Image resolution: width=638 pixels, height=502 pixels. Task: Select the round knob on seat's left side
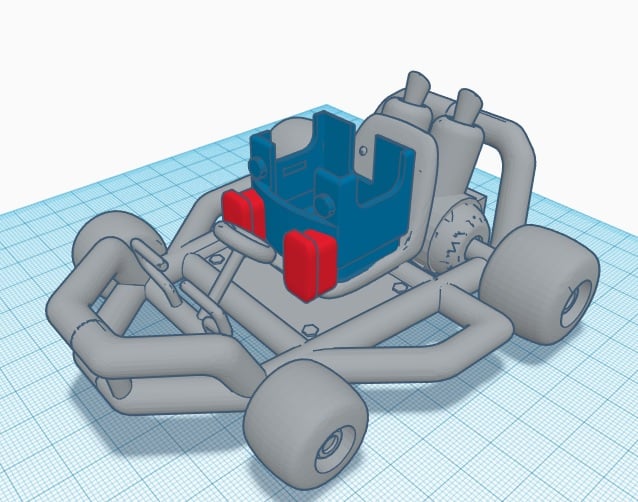(256, 167)
